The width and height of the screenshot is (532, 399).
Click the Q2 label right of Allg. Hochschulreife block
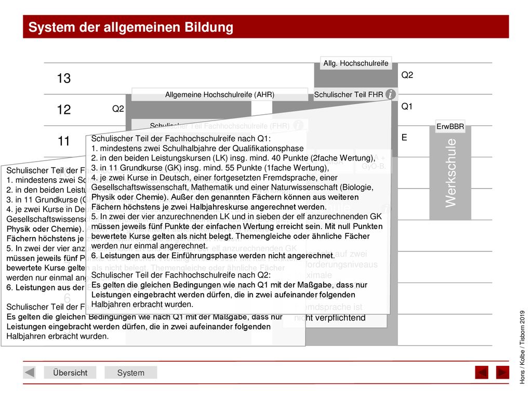point(407,75)
